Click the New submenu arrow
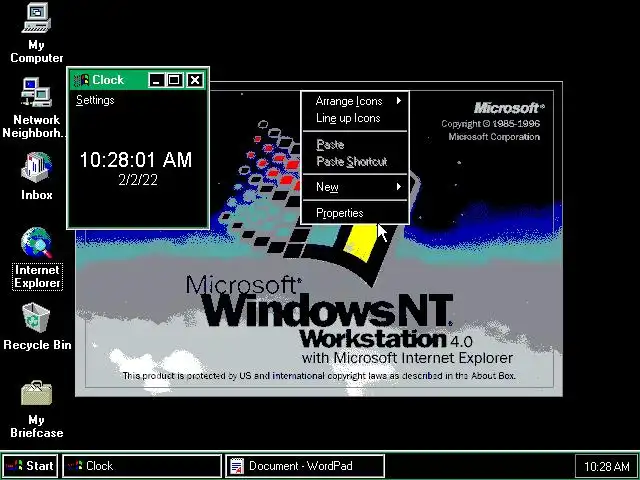Image resolution: width=640 pixels, height=480 pixels. coord(399,187)
